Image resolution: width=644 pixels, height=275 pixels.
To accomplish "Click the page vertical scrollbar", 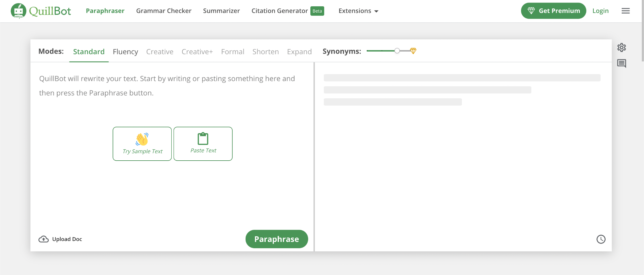I will (643, 31).
